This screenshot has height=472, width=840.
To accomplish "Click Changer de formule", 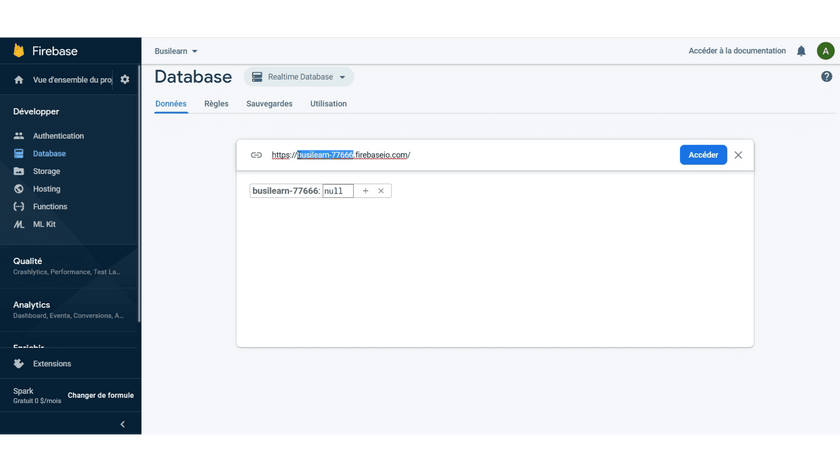I will click(x=101, y=395).
